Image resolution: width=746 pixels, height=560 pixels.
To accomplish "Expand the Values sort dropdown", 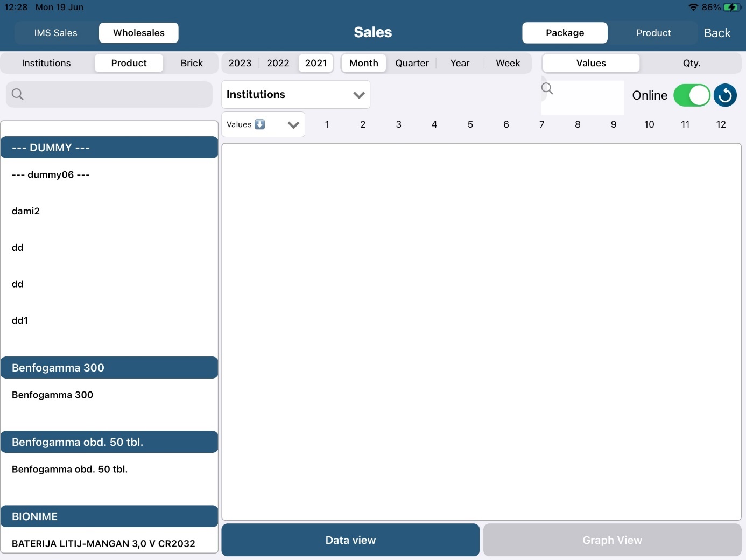I will [293, 125].
